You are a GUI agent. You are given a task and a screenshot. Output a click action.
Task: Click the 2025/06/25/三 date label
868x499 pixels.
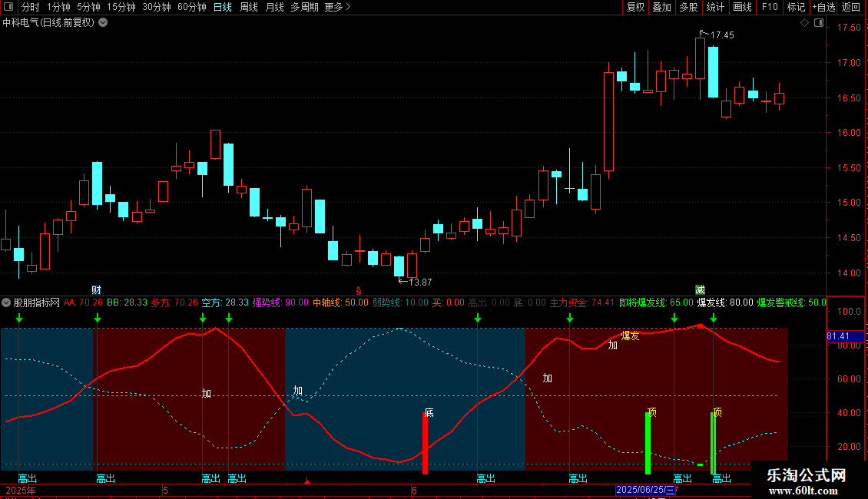(645, 490)
